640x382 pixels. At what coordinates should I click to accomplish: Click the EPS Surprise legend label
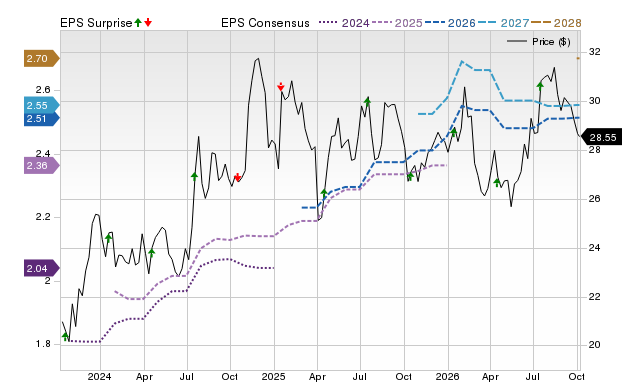point(96,23)
